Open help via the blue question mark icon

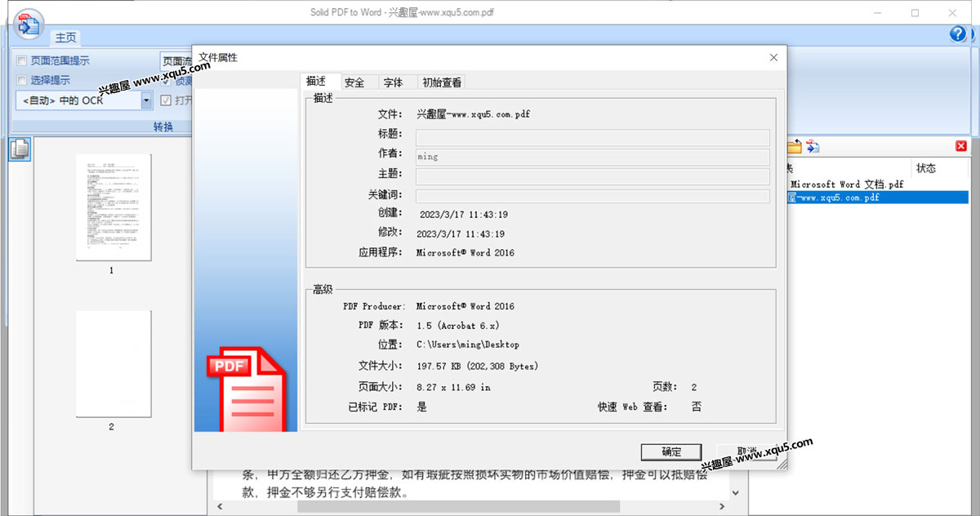(x=958, y=33)
